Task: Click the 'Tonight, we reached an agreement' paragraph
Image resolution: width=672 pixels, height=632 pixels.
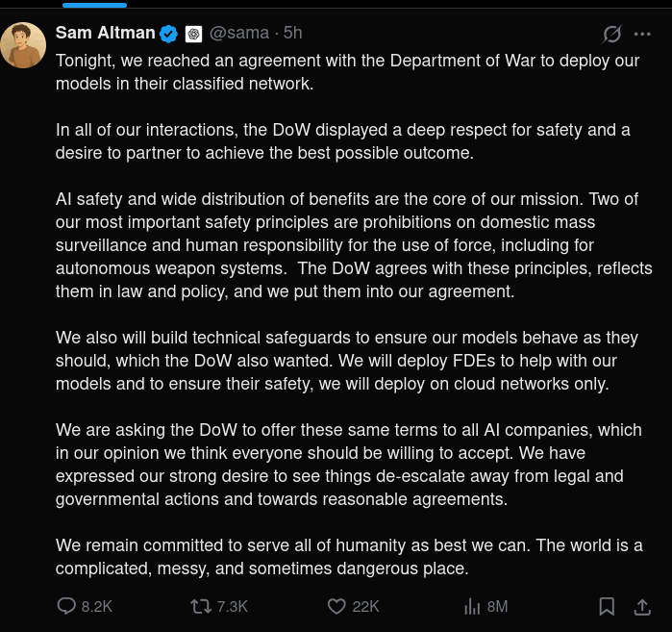Action: (348, 72)
